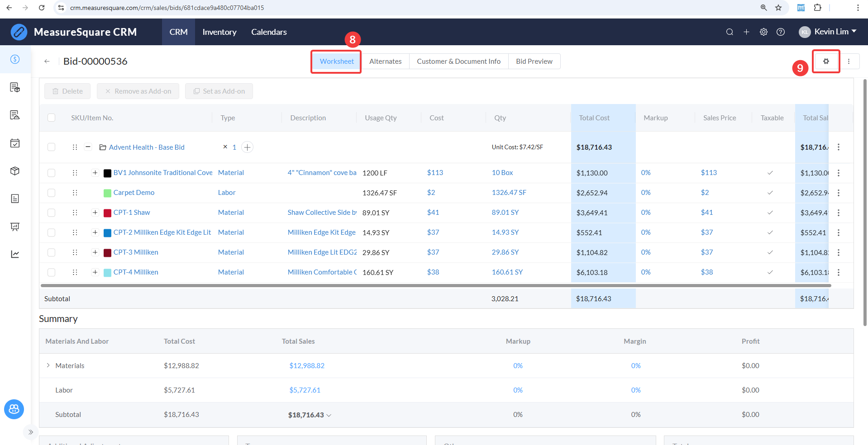Open the document list icon in sidebar
The width and height of the screenshot is (868, 445).
pyautogui.click(x=15, y=199)
